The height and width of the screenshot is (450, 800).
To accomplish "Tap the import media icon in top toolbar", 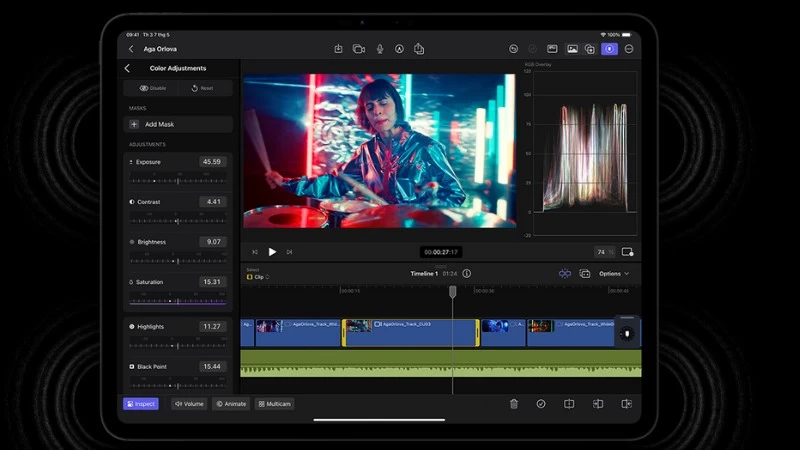I will coord(338,49).
